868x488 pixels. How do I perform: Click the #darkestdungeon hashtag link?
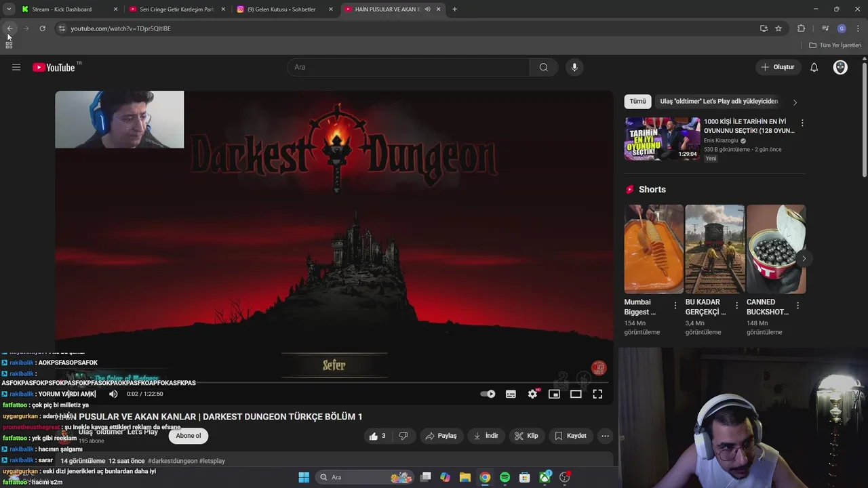pos(172,461)
